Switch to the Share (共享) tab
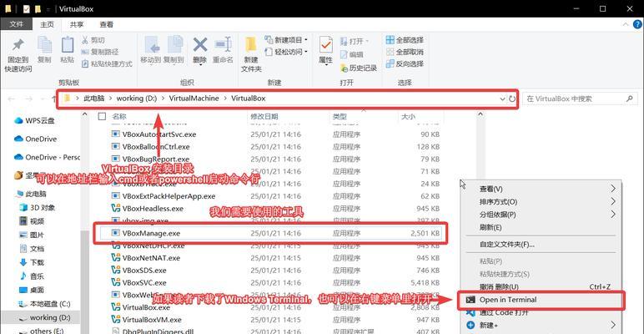644x334 pixels. point(77,24)
